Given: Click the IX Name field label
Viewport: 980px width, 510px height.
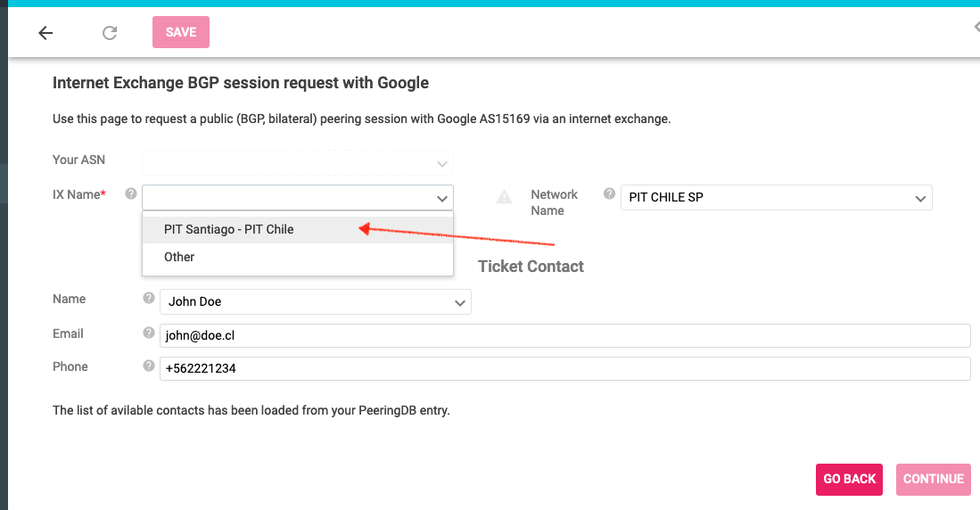Looking at the screenshot, I should coord(78,194).
